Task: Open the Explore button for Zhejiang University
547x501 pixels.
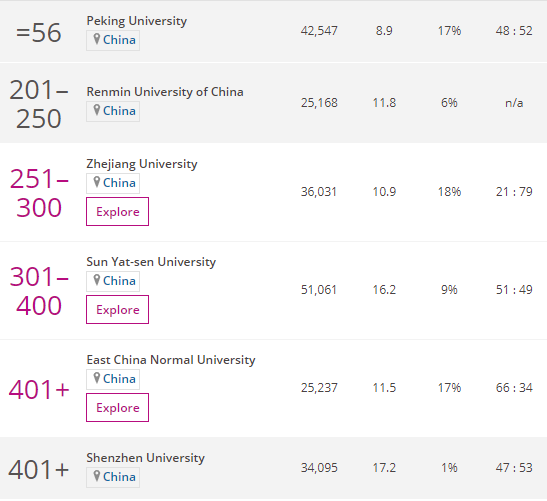Action: pos(118,211)
